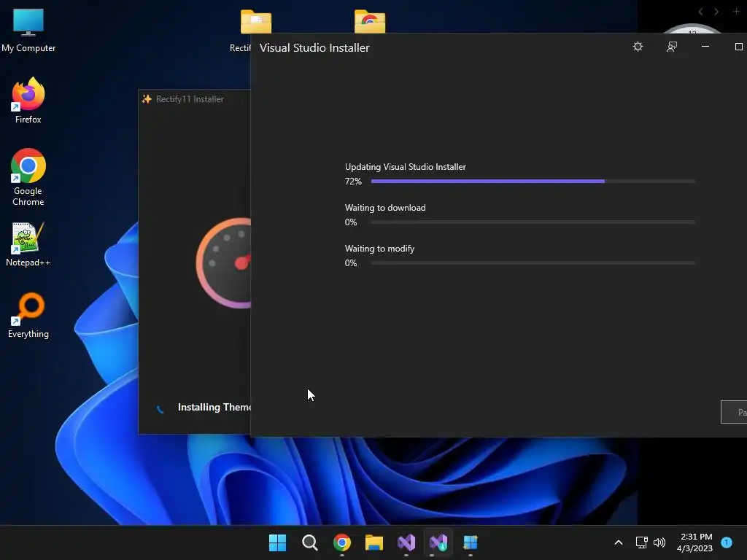This screenshot has height=560, width=747.
Task: Click the Visual Studio Installer window title
Action: coord(314,47)
